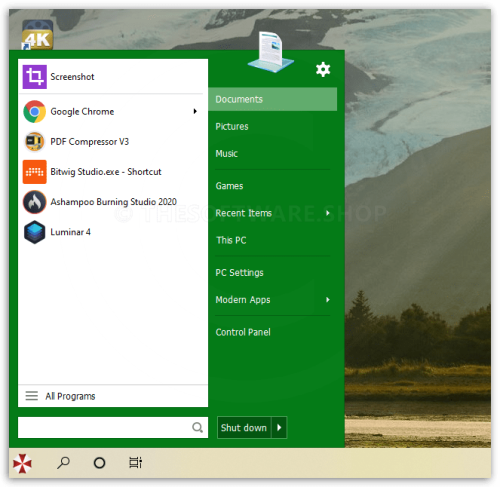Open PDF Compressor V3 icon
Image resolution: width=500 pixels, height=487 pixels.
(x=34, y=141)
